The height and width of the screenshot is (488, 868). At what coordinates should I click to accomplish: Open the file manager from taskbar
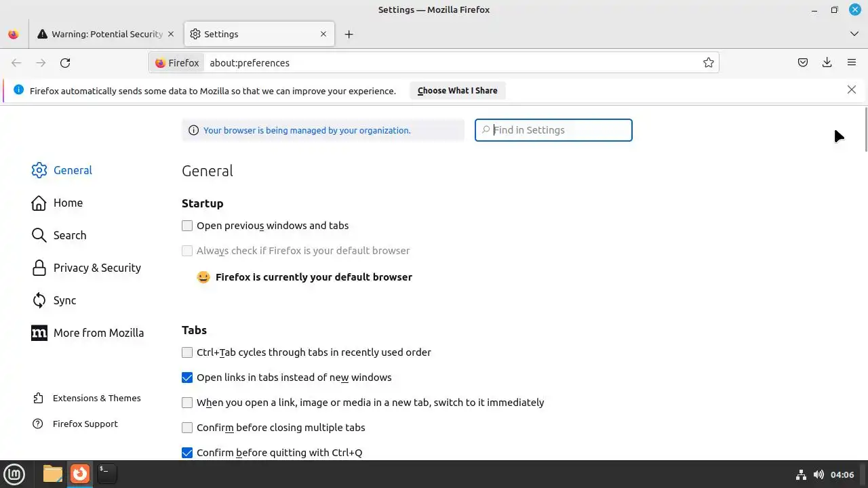(52, 474)
